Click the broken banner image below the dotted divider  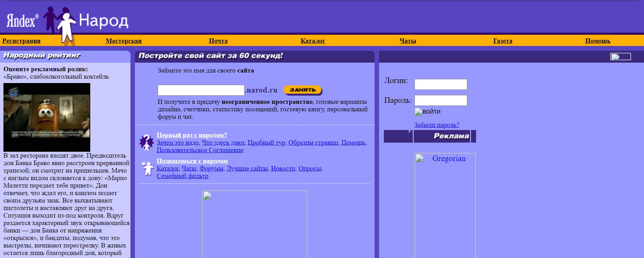[x=254, y=224]
